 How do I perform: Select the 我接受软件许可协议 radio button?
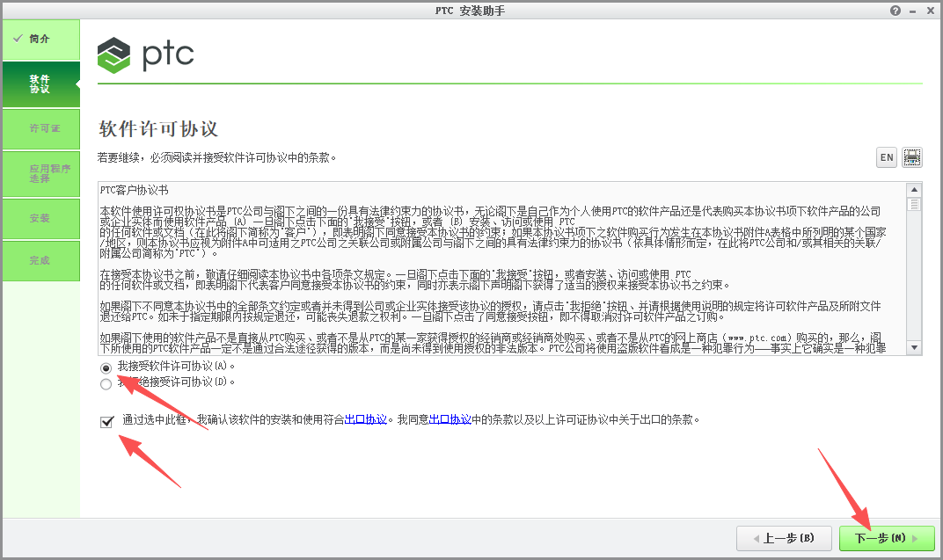pyautogui.click(x=106, y=367)
